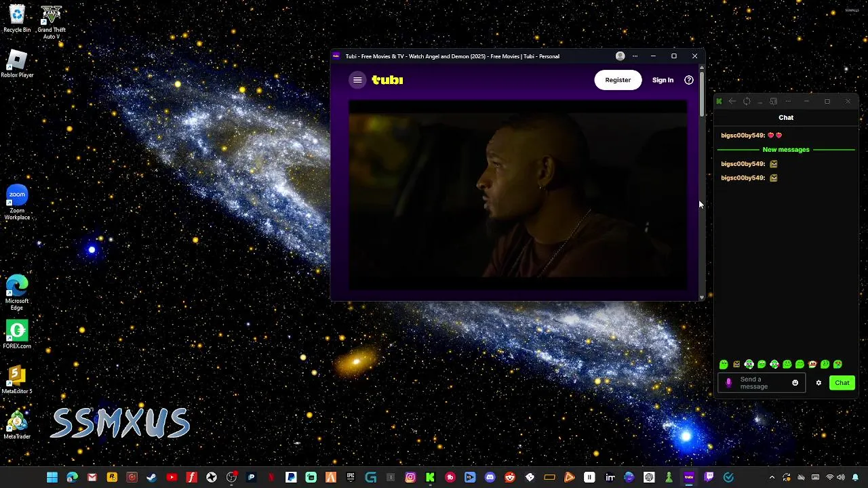The height and width of the screenshot is (488, 868).
Task: Go back in the Kick chat window
Action: pyautogui.click(x=732, y=102)
